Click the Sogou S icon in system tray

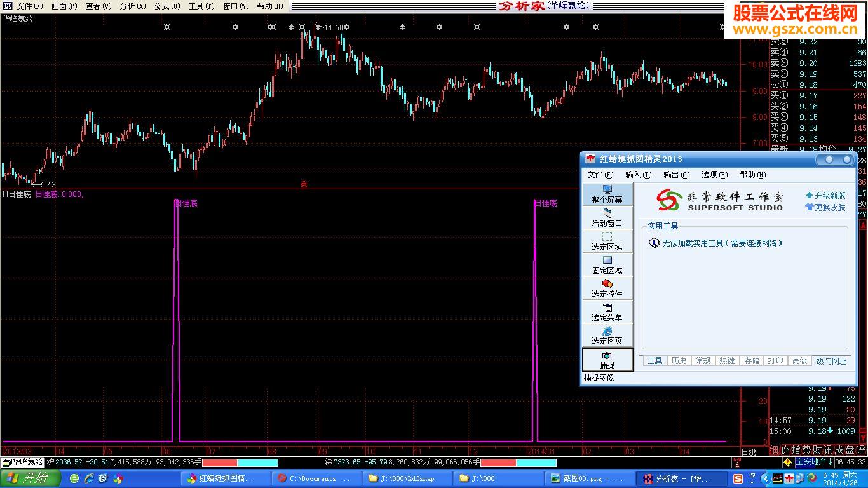click(738, 478)
